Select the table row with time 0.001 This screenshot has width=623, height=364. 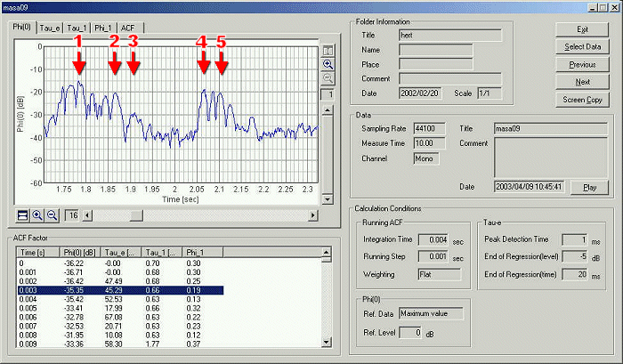coord(120,272)
